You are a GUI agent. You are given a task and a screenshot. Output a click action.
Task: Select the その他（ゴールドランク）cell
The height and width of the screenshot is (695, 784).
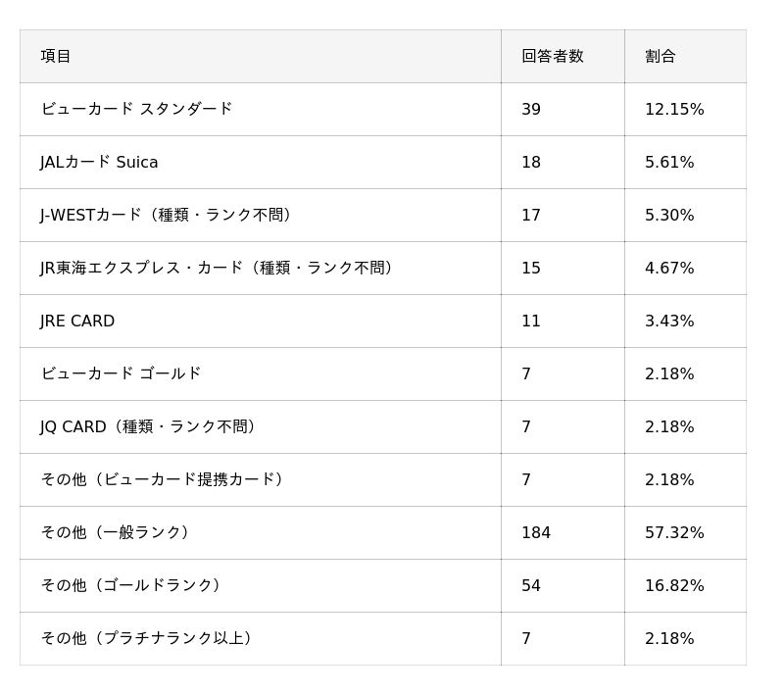tap(133, 585)
